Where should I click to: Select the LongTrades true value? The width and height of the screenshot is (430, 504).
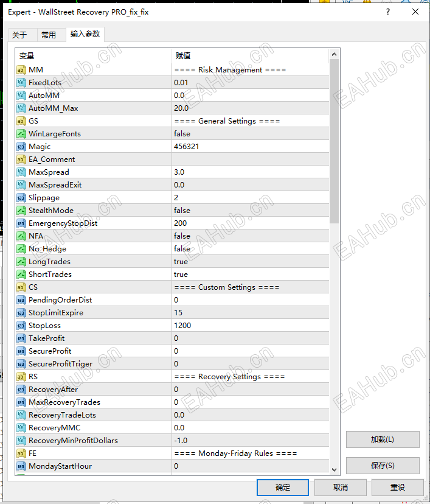pos(181,262)
